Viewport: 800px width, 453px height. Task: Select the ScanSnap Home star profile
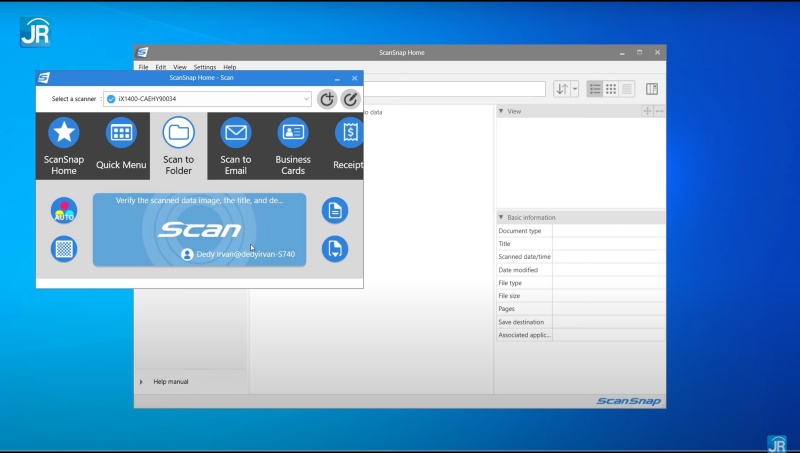pos(64,133)
